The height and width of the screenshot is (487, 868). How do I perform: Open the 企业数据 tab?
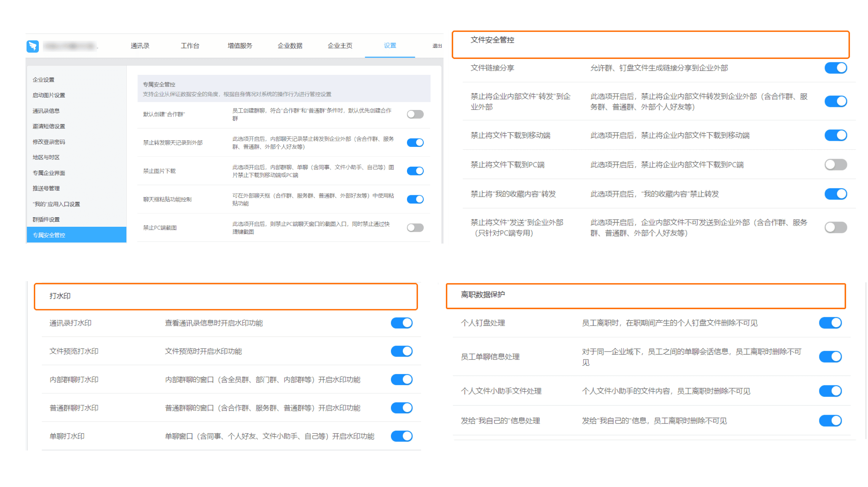[x=290, y=46]
